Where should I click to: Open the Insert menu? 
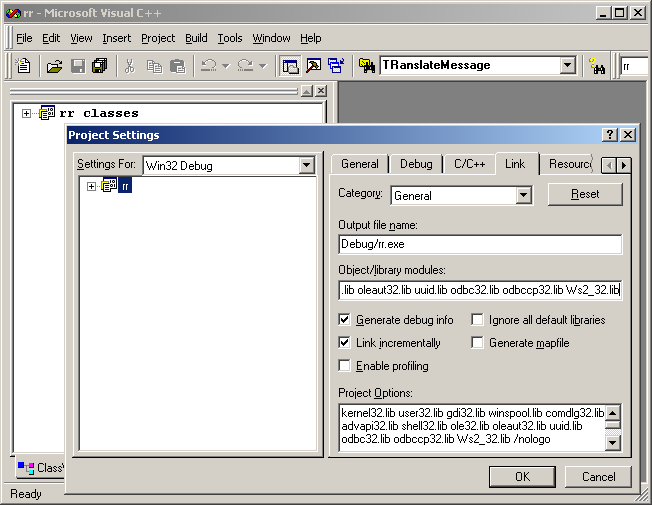pos(116,38)
